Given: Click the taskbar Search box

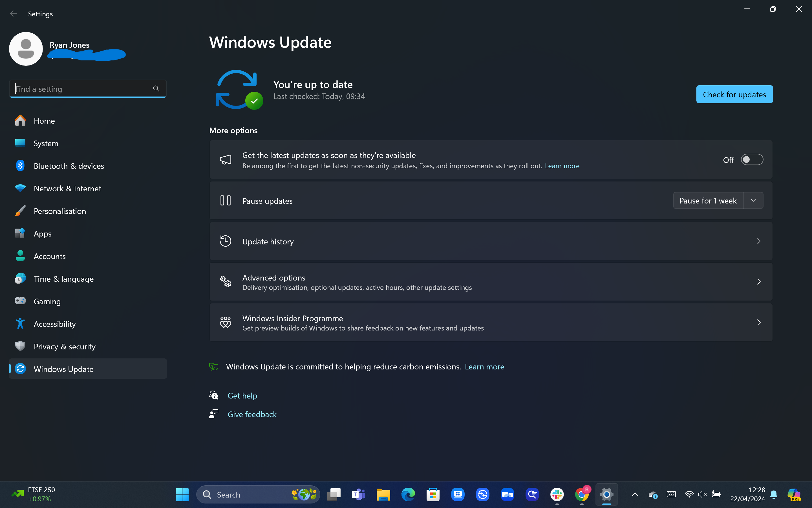Looking at the screenshot, I should (x=258, y=494).
